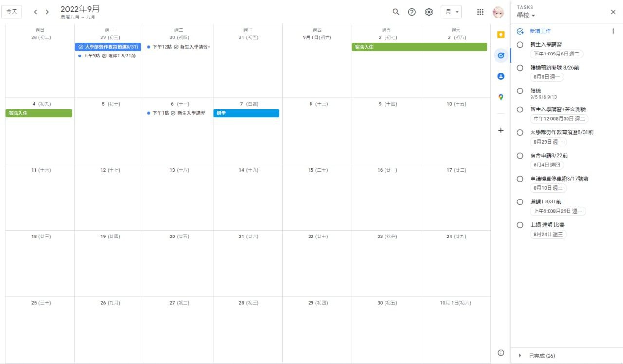The width and height of the screenshot is (623, 364).
Task: Mark 宿舍申請8/22前 task as complete
Action: tap(520, 156)
